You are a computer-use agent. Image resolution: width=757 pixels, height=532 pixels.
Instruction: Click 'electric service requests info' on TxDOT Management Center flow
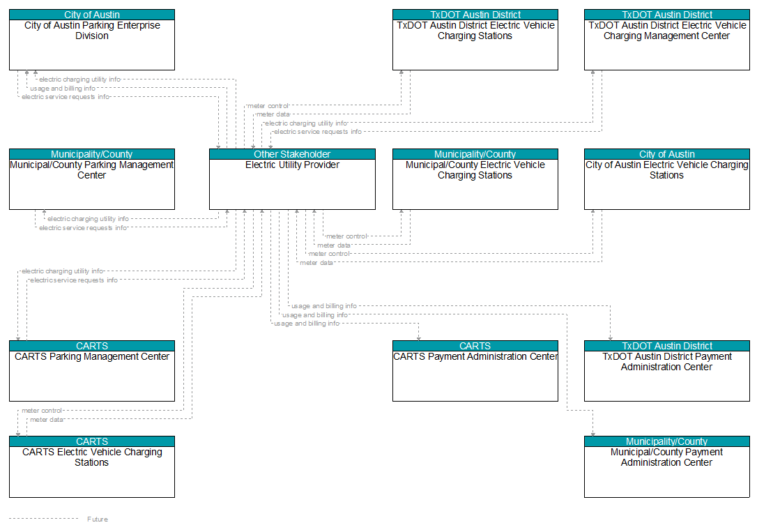(x=318, y=131)
